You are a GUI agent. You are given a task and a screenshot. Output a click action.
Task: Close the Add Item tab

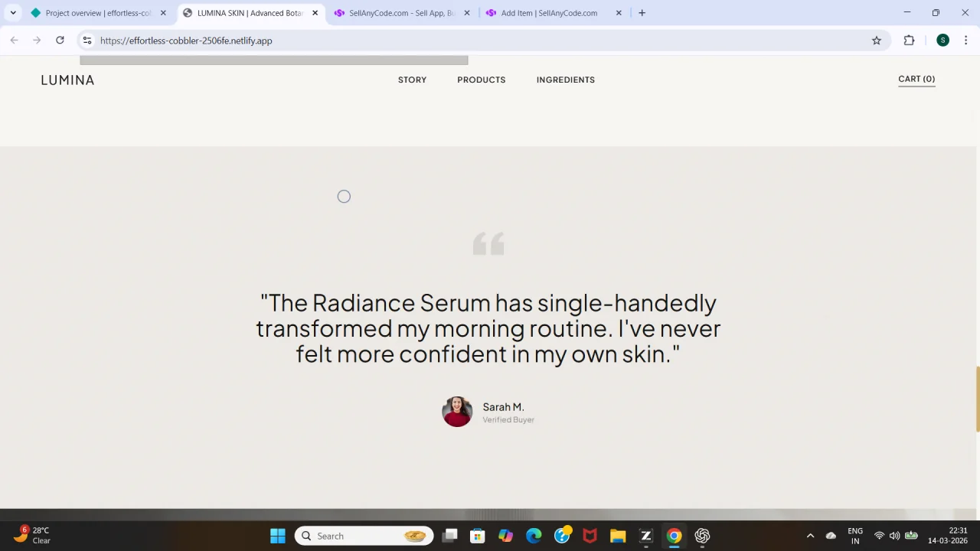tap(619, 13)
